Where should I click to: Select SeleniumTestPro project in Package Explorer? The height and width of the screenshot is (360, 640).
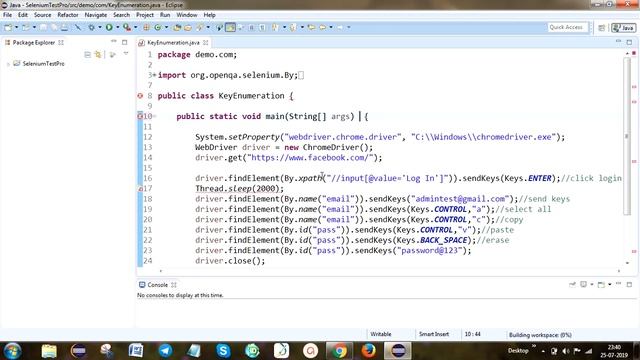pyautogui.click(x=43, y=64)
